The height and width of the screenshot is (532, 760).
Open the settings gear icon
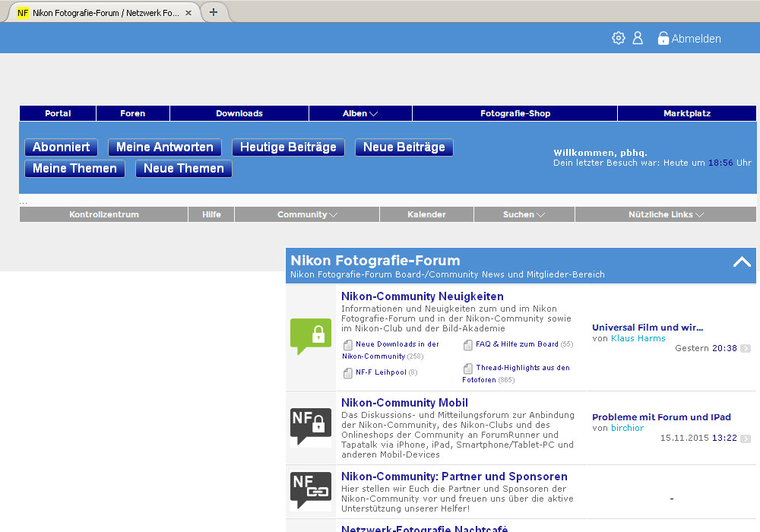(x=619, y=38)
